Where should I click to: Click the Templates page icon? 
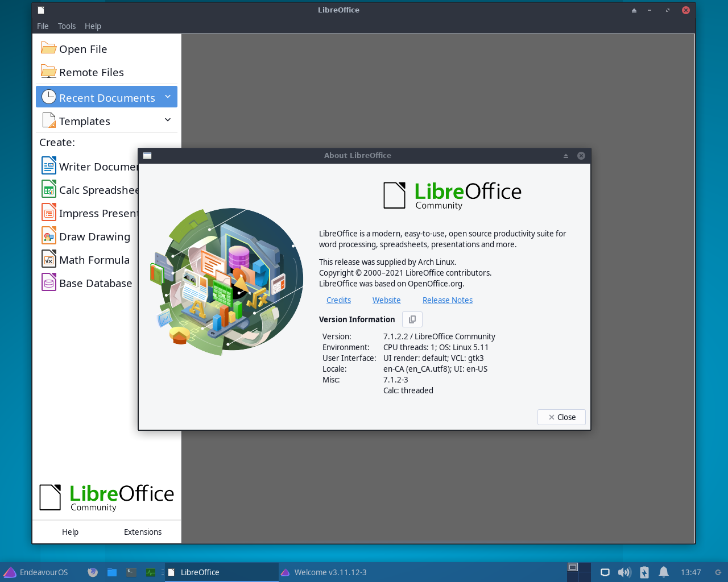pyautogui.click(x=49, y=120)
